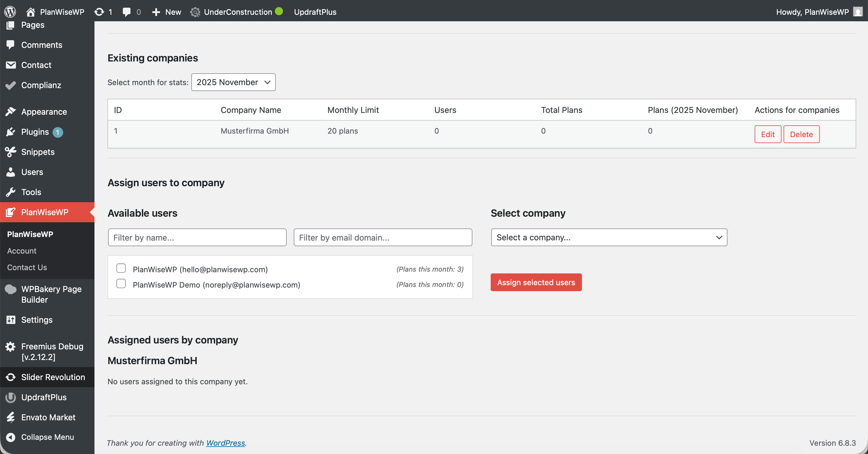
Task: Open the comments bubble in the top bar
Action: click(127, 12)
